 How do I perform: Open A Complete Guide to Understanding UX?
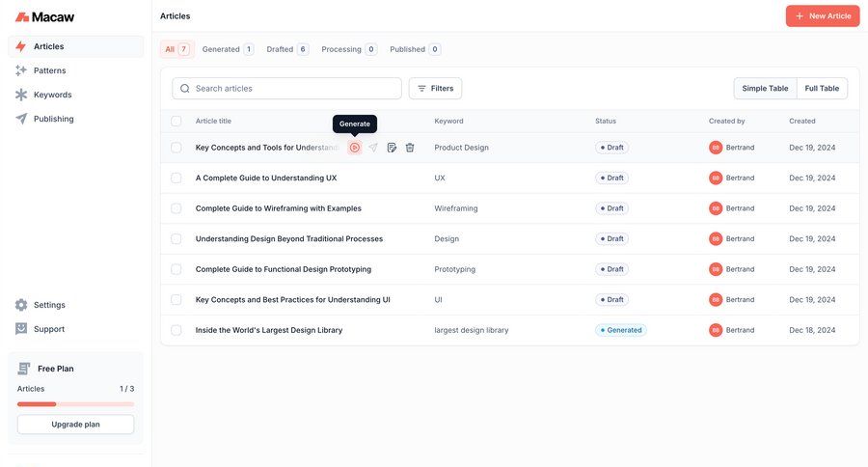(x=266, y=178)
